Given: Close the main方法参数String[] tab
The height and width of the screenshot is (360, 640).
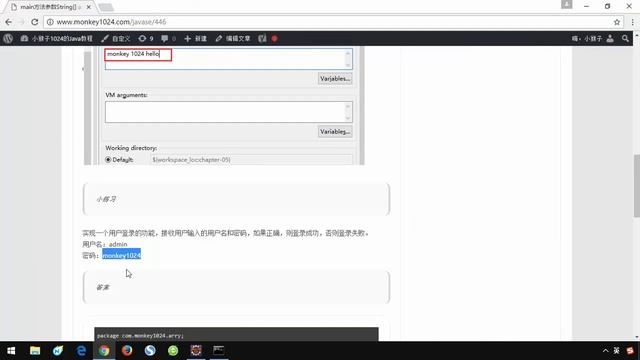Looking at the screenshot, I should pos(89,7).
